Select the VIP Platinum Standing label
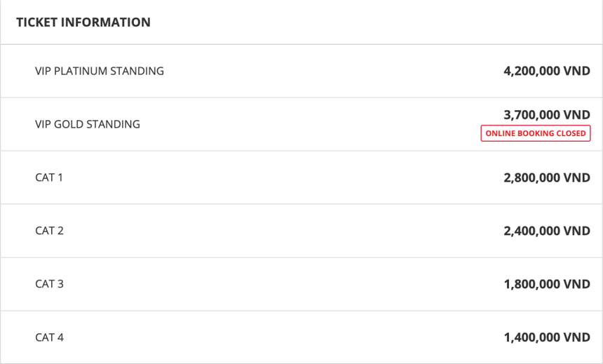 coord(100,71)
